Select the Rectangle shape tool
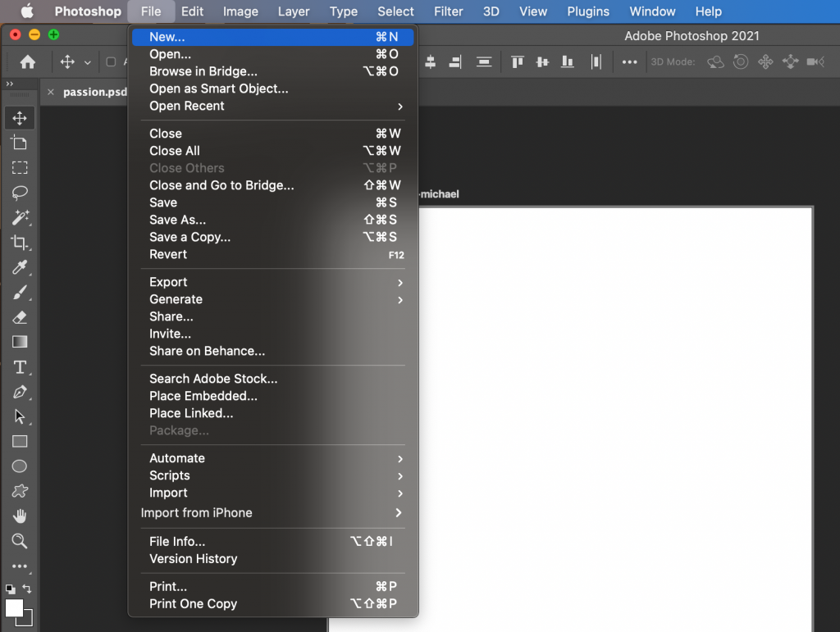The image size is (840, 632). 20,442
